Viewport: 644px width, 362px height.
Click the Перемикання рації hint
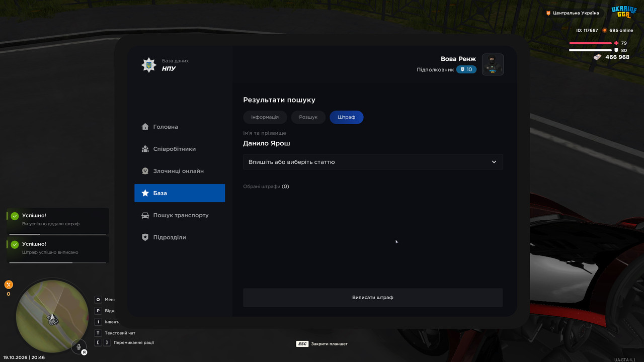click(124, 342)
